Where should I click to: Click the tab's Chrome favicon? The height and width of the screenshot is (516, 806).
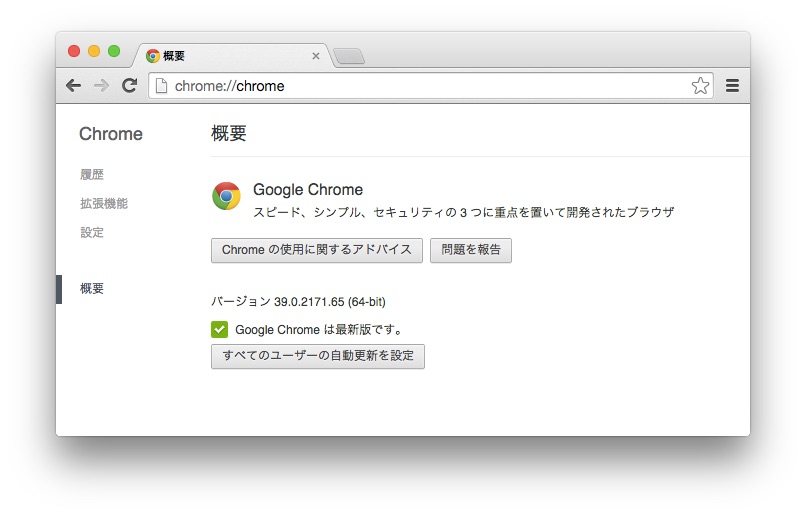153,56
